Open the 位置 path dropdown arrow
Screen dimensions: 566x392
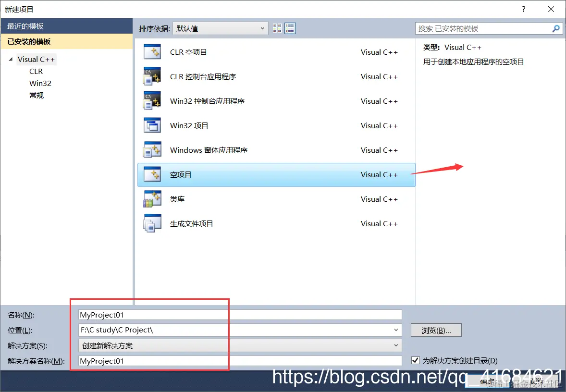(396, 330)
